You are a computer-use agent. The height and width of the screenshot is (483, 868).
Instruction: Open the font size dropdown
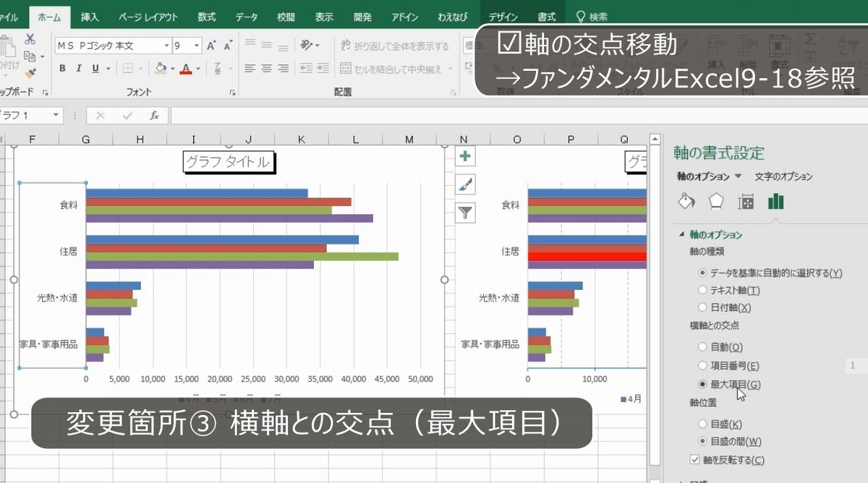(197, 46)
